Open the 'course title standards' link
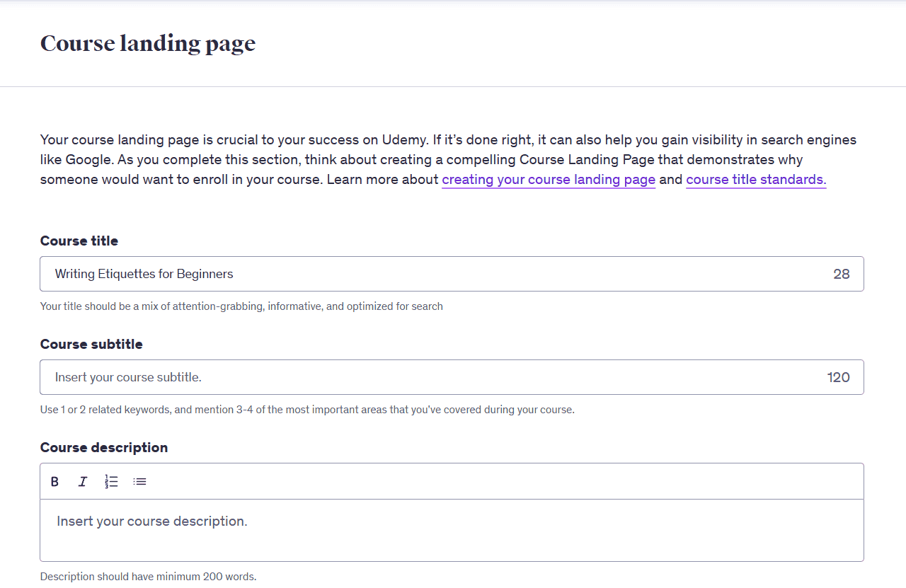906x588 pixels. pyautogui.click(x=756, y=180)
